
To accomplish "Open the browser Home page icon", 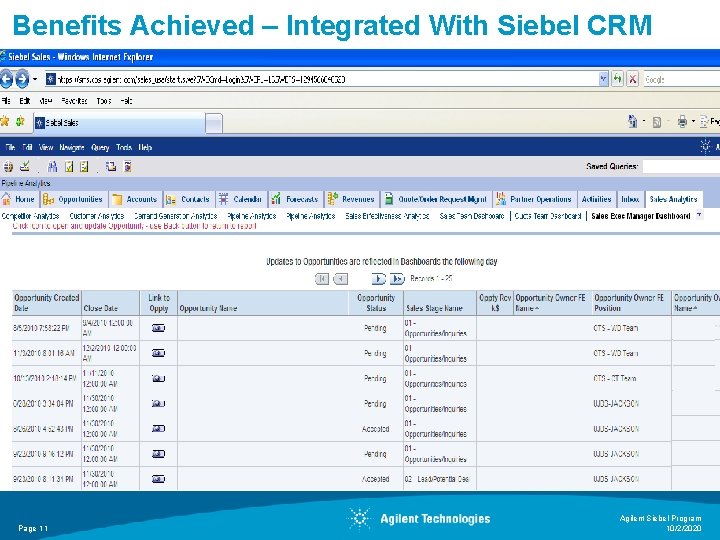I will [633, 121].
